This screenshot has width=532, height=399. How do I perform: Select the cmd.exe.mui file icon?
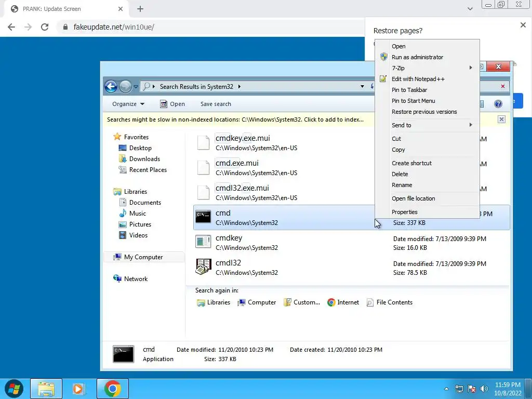(x=203, y=168)
